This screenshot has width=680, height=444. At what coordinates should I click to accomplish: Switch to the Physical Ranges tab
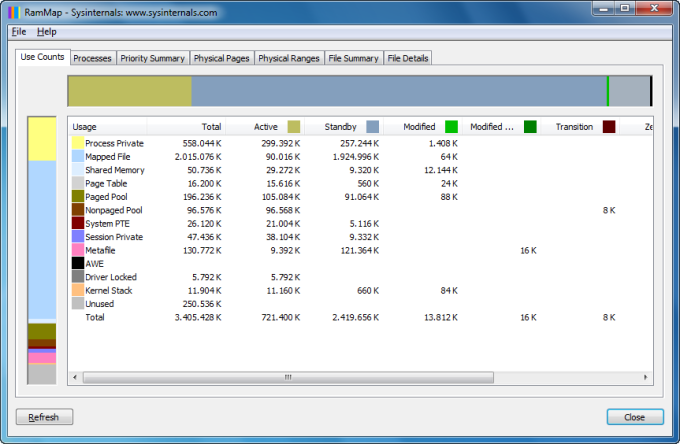point(289,58)
